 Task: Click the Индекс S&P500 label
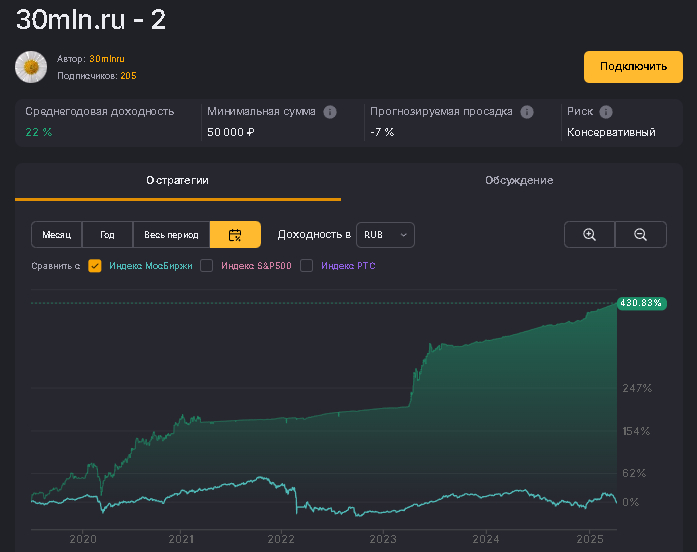point(256,266)
